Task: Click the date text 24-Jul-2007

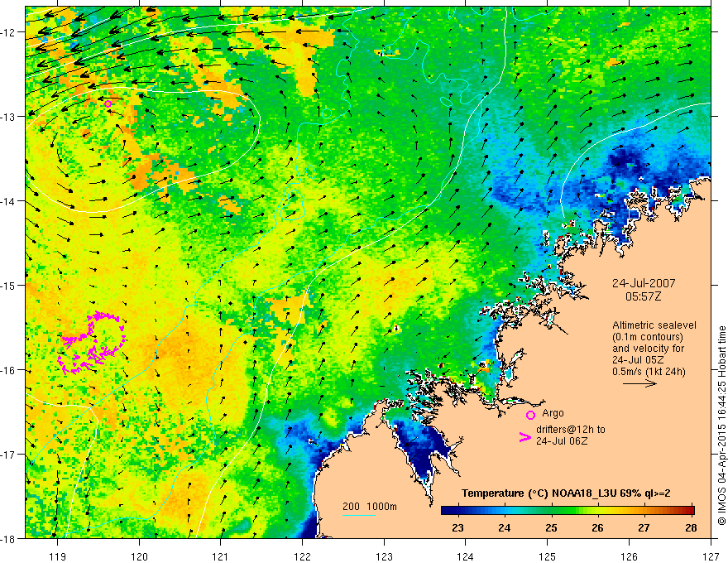Action: pyautogui.click(x=644, y=283)
